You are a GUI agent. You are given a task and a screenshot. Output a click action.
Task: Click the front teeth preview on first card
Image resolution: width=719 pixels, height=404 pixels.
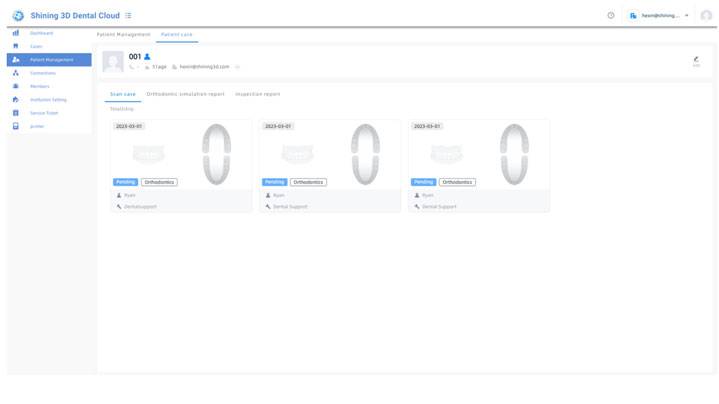click(x=148, y=154)
